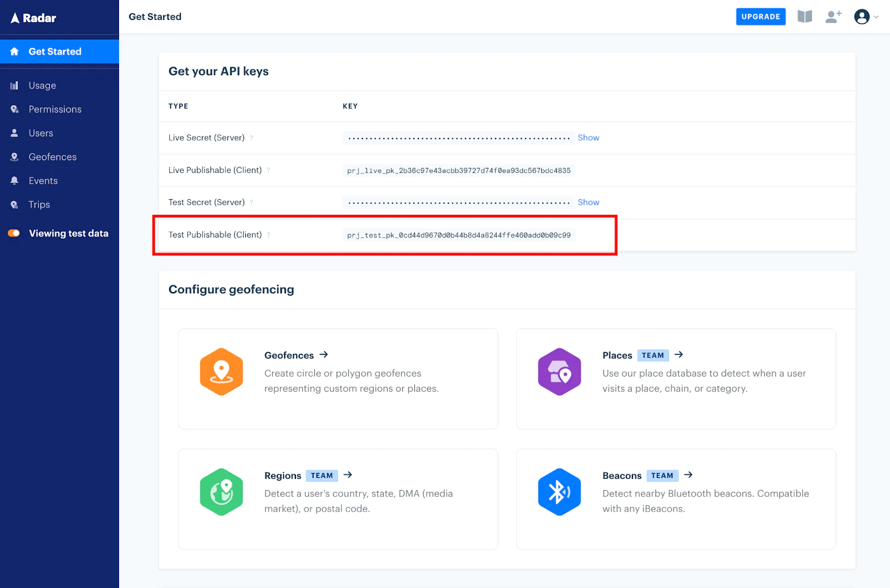
Task: Select Geofences in the sidebar menu
Action: (x=52, y=157)
